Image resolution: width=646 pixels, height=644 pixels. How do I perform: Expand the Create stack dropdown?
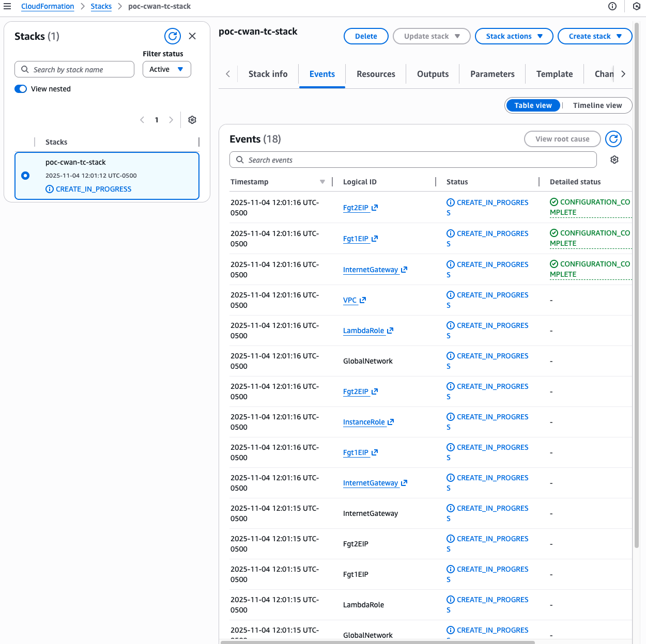click(x=594, y=36)
